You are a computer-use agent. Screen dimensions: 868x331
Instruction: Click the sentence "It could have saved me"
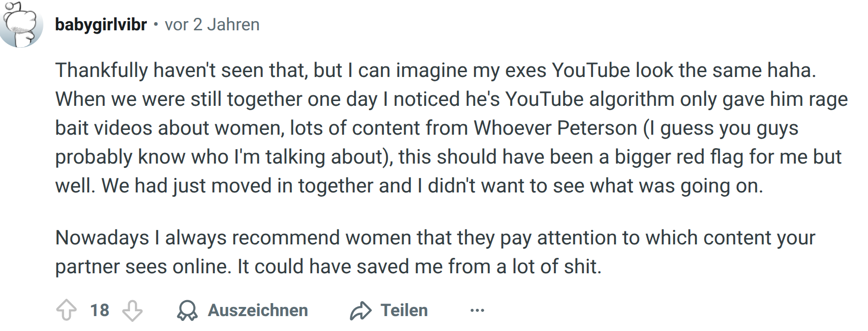click(418, 267)
